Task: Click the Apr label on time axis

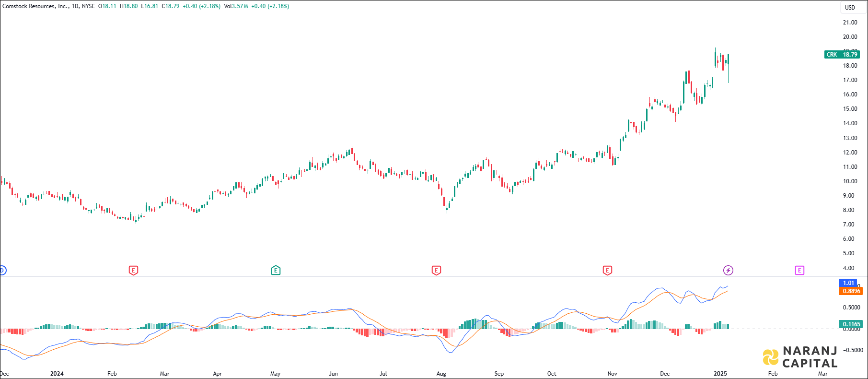Action: click(217, 374)
